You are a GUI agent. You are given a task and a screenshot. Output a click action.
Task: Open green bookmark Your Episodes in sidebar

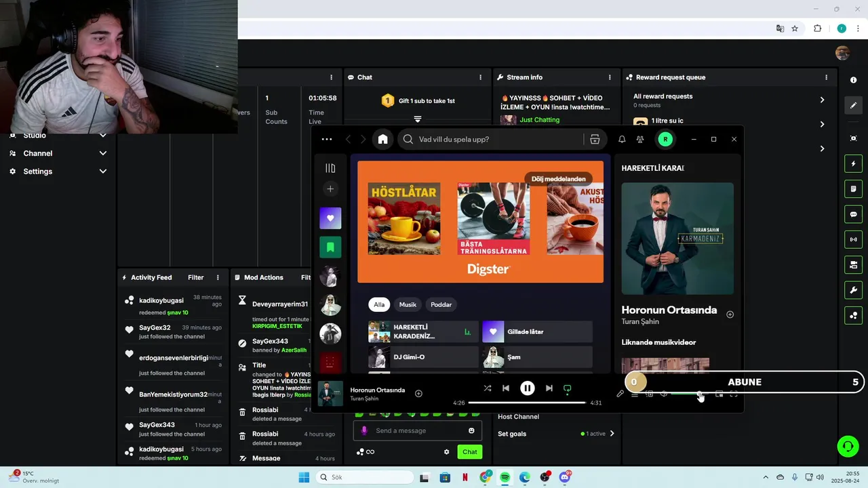coord(330,247)
